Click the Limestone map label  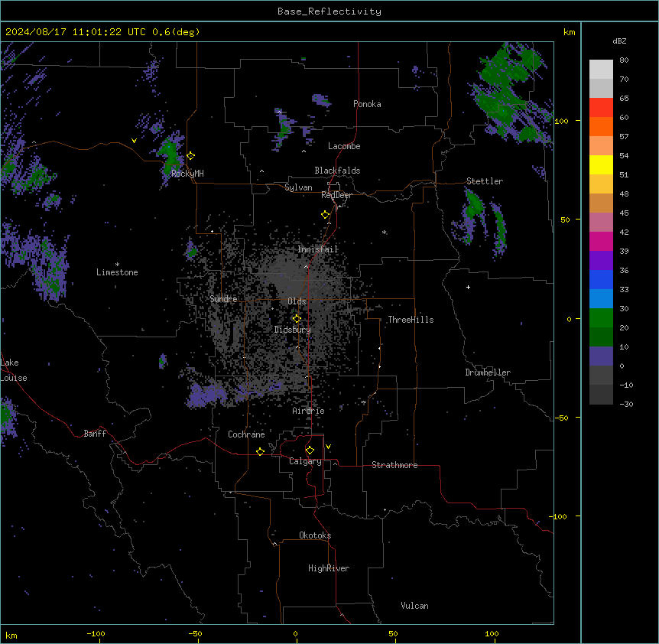(x=117, y=272)
